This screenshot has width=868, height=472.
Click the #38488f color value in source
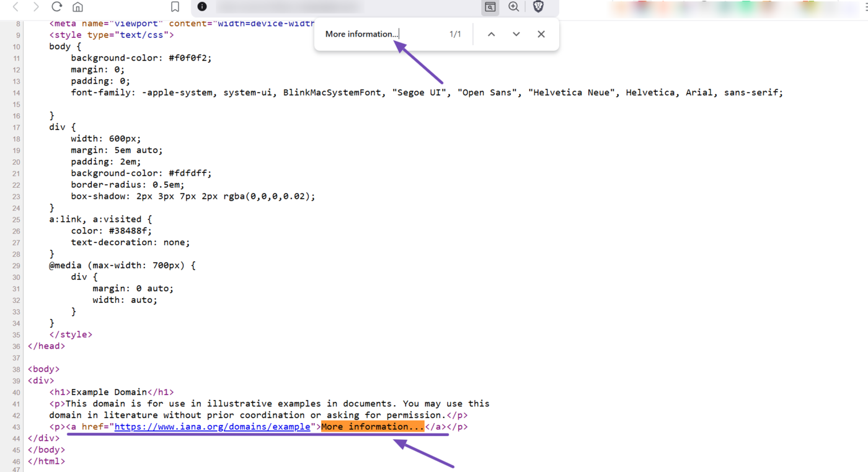pyautogui.click(x=130, y=230)
